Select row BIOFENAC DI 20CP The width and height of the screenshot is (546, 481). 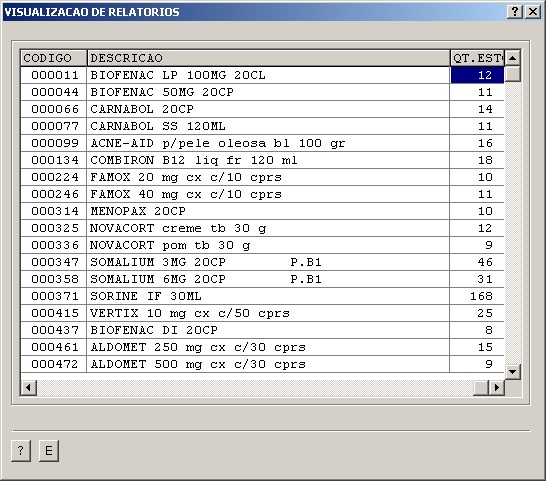point(262,330)
